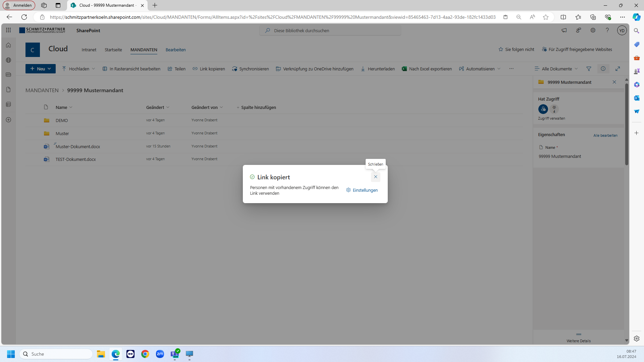Viewport: 644px width, 362px height.
Task: Open the Create plus icon in left rail
Action: pos(8,120)
